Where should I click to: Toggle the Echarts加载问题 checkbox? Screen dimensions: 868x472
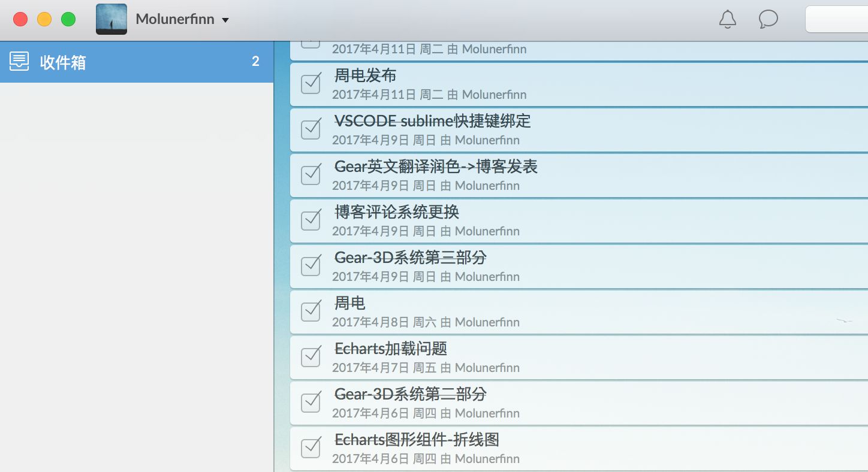pos(311,356)
